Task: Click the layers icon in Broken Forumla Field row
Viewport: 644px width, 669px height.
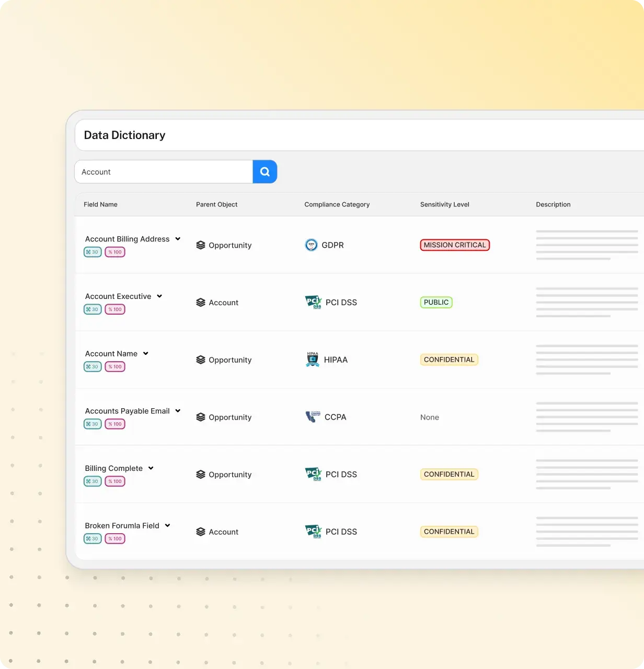Action: (201, 532)
